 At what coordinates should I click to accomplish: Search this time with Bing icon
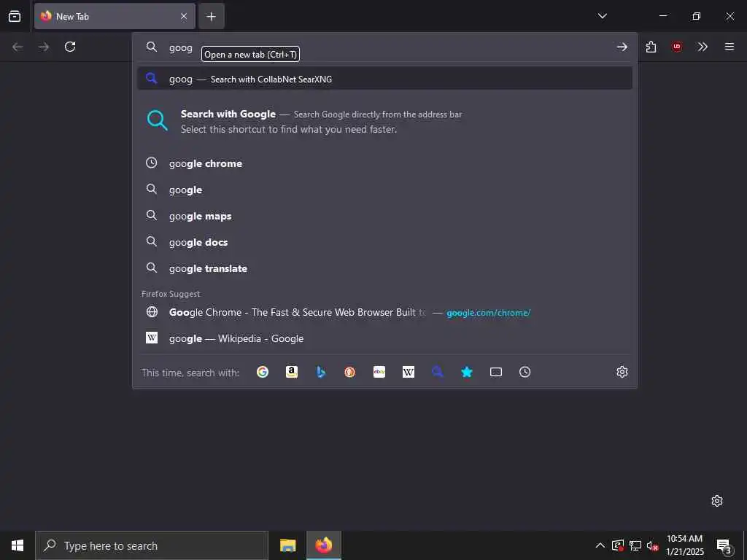tap(321, 372)
